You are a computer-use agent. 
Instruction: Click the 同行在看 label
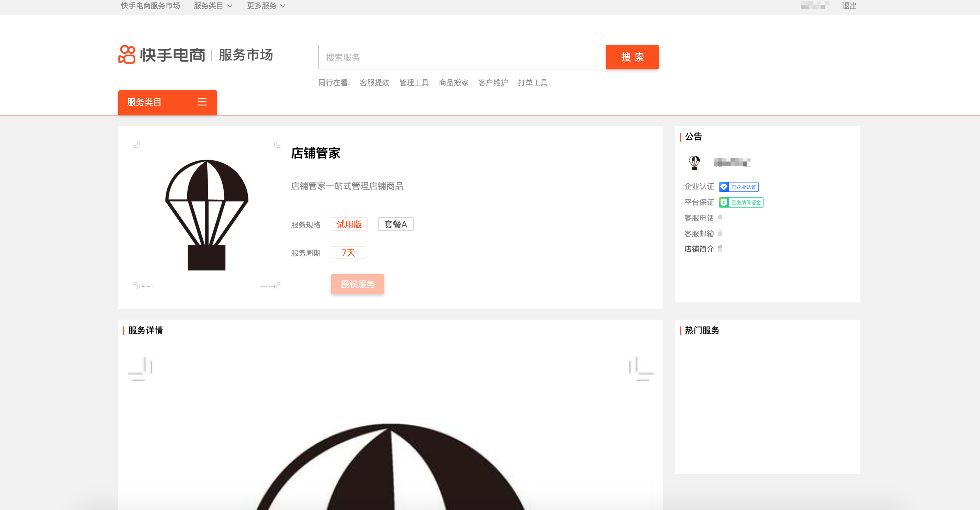pyautogui.click(x=334, y=82)
